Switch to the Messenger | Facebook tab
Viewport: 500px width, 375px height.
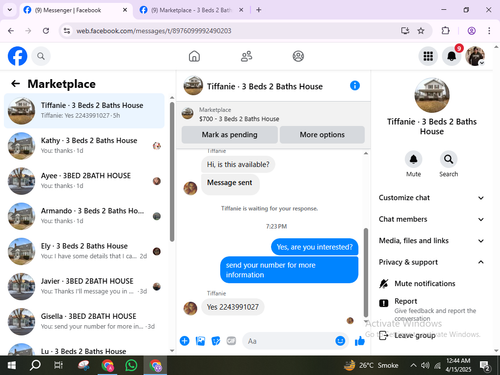[x=76, y=10]
